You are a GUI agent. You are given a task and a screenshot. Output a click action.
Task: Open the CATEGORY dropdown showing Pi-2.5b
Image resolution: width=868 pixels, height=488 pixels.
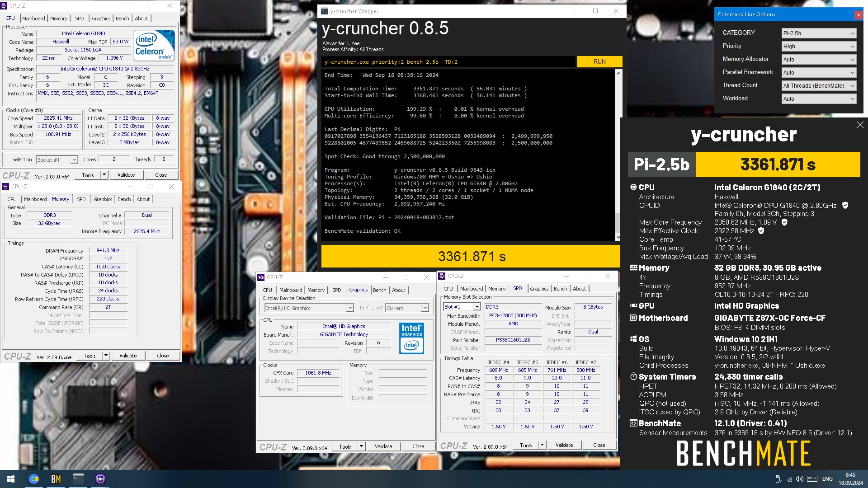click(x=819, y=33)
